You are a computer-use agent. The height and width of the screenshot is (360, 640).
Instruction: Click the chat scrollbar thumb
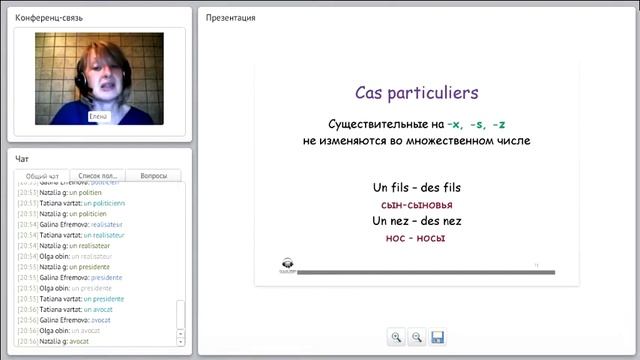(180, 315)
